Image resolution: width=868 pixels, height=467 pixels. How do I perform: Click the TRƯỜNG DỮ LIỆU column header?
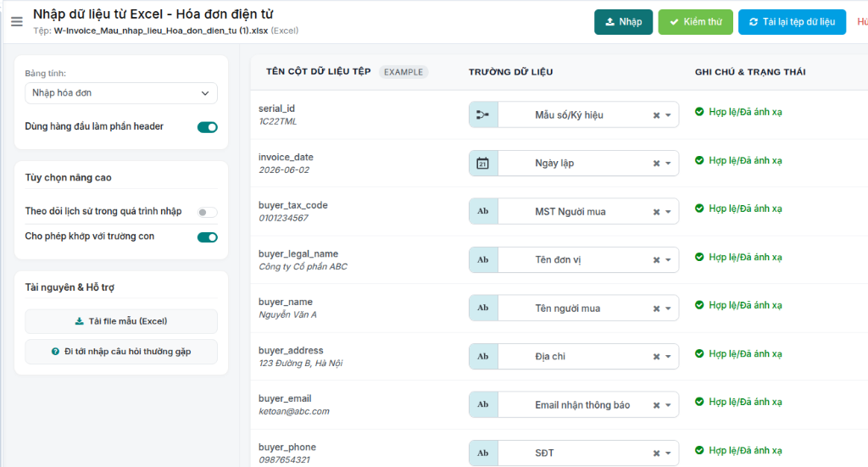[x=510, y=72]
